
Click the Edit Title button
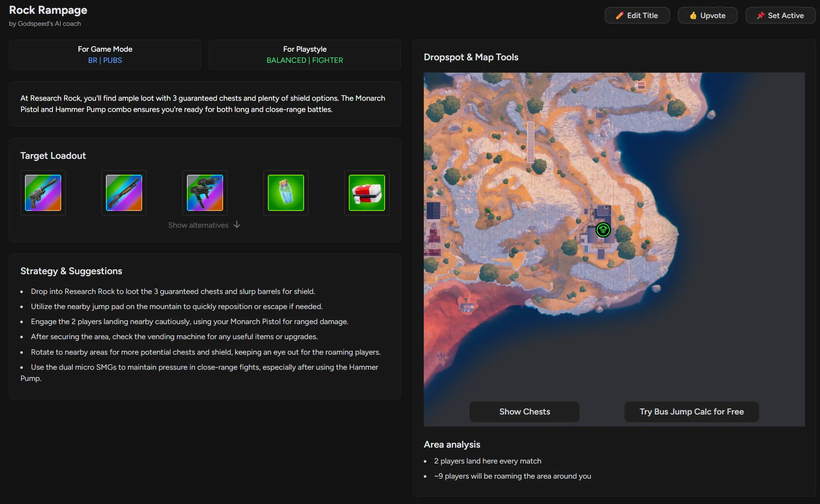click(637, 15)
